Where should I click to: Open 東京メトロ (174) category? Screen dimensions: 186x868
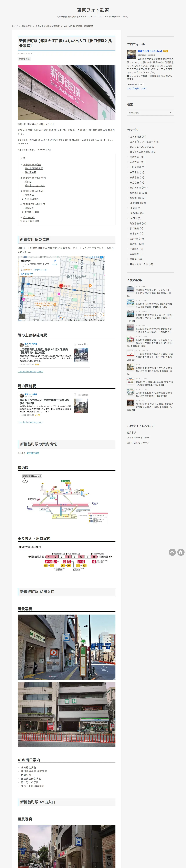[x=139, y=188]
